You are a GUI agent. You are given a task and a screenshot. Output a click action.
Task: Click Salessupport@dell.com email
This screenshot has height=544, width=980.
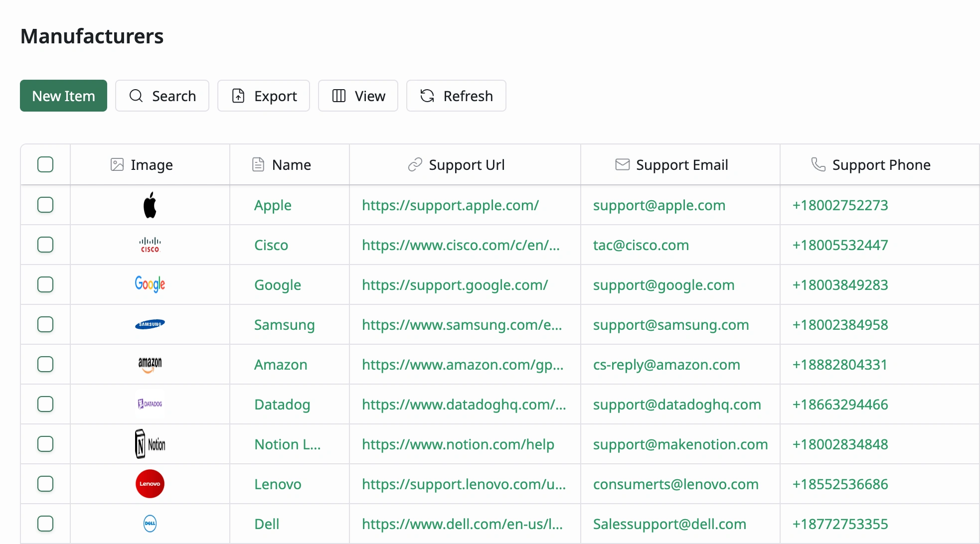coord(669,524)
